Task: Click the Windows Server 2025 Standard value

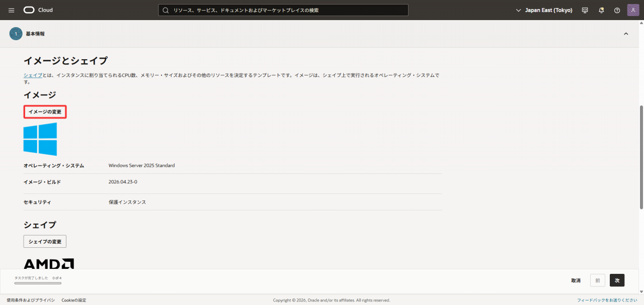Action: 142,165
